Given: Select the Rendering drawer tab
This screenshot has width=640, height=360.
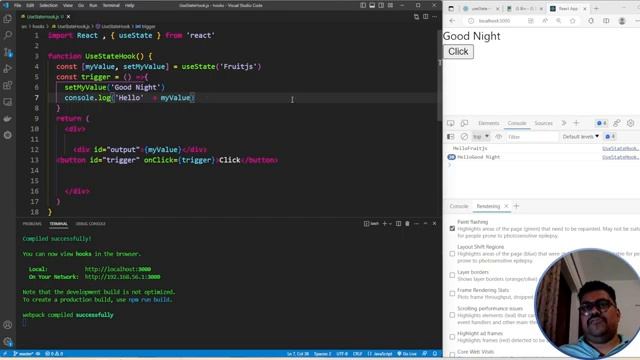Looking at the screenshot, I should click(x=488, y=206).
